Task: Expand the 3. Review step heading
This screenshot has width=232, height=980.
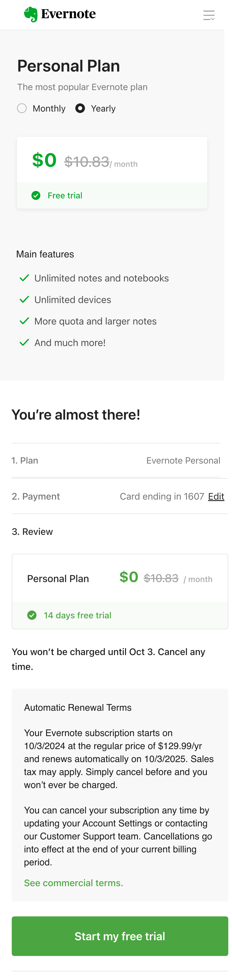Action: click(x=32, y=532)
